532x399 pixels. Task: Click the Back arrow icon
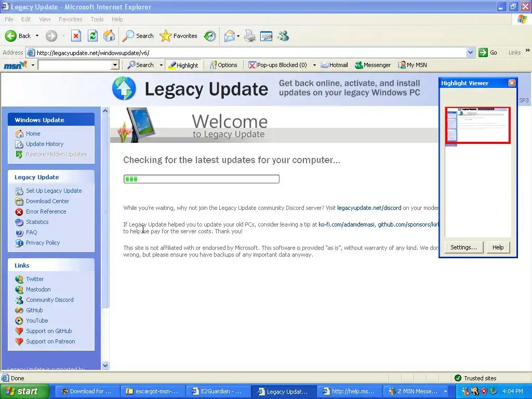tap(11, 36)
